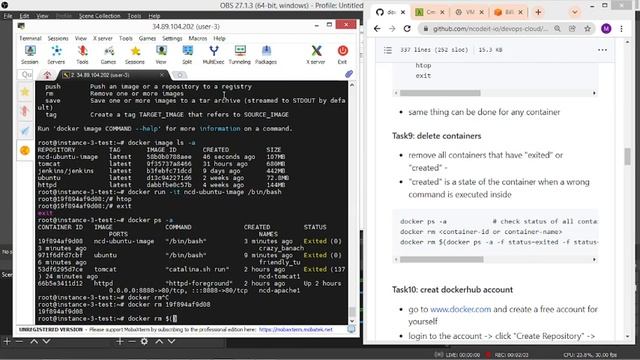Bookmark the page with the star icon
The height and width of the screenshot is (360, 640).
587,29
